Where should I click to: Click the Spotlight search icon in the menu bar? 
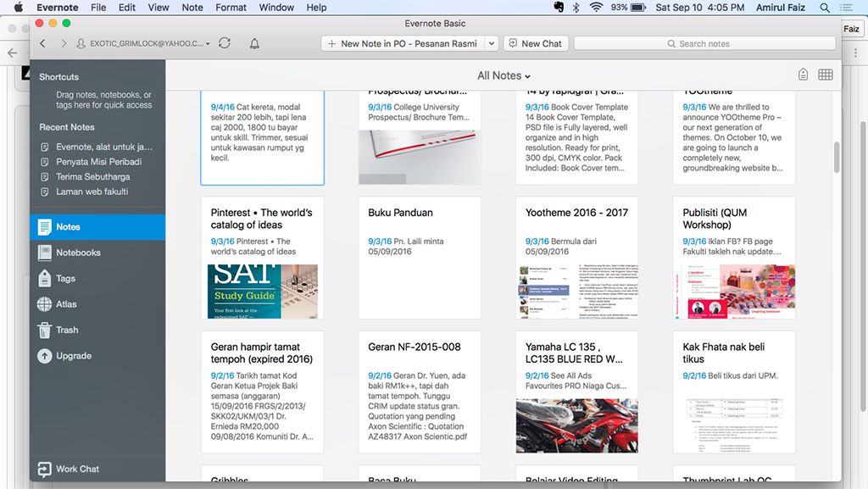point(825,8)
